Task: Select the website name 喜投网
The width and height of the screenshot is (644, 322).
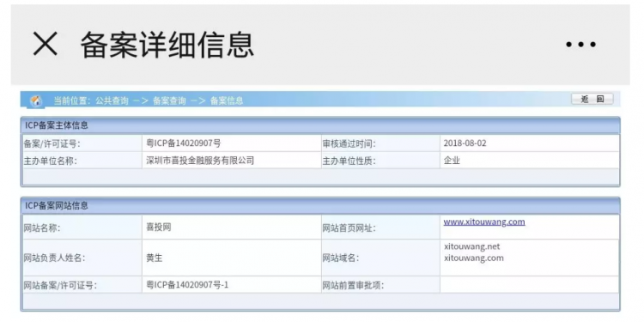Action: pyautogui.click(x=159, y=228)
